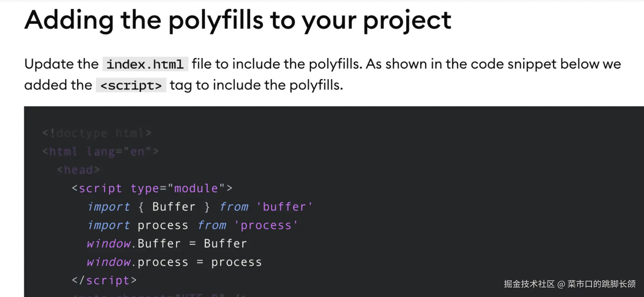Click the 'buffer' string literal

point(284,207)
